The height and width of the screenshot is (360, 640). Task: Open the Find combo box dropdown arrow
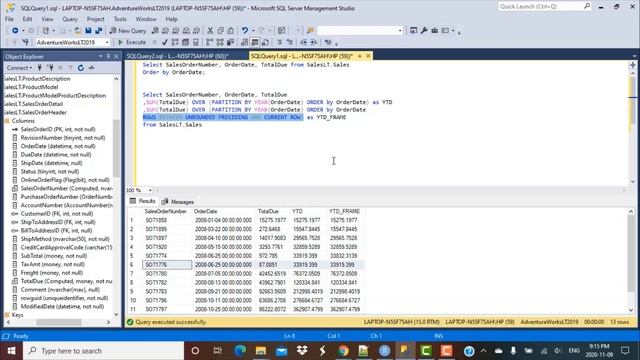(400, 31)
